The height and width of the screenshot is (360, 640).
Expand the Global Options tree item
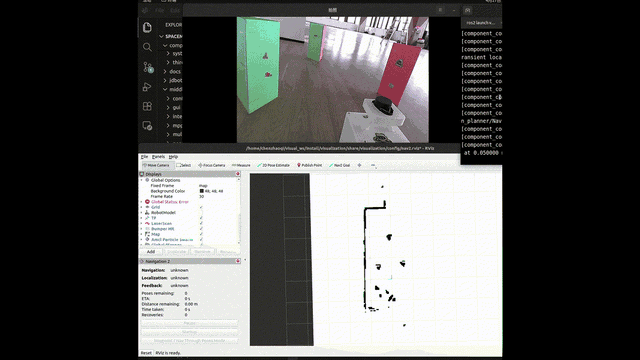coord(142,180)
